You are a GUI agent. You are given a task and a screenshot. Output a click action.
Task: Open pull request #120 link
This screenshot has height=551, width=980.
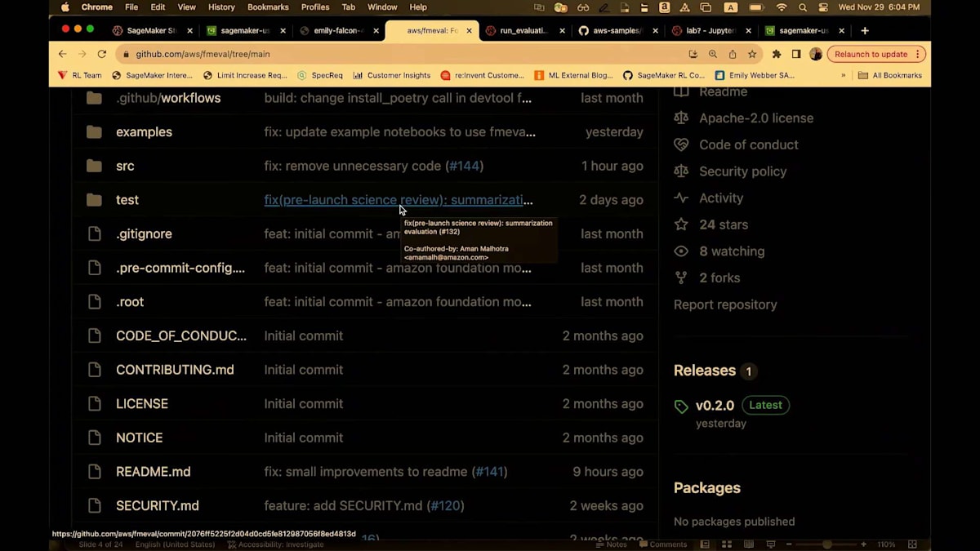pyautogui.click(x=446, y=506)
